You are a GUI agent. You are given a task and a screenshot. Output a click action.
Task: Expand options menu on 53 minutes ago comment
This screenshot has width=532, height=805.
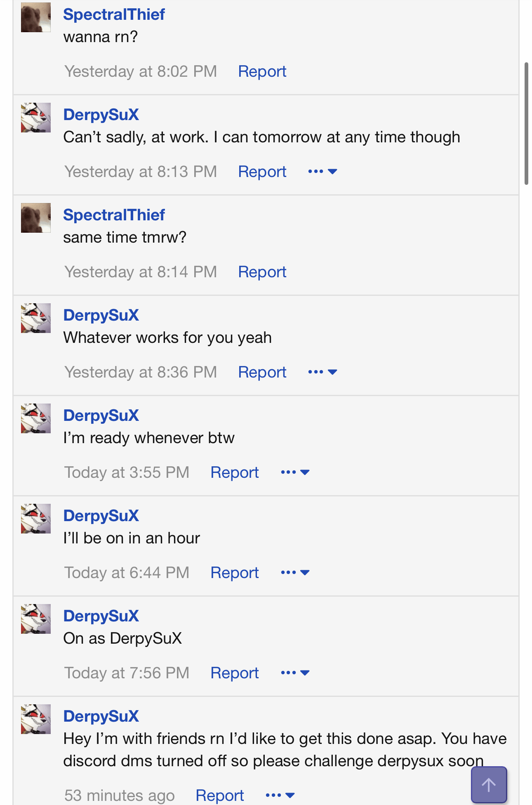(280, 795)
